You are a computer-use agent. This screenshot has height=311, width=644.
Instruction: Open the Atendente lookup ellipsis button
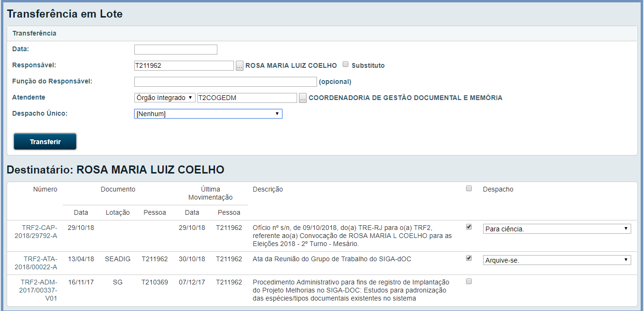[303, 98]
